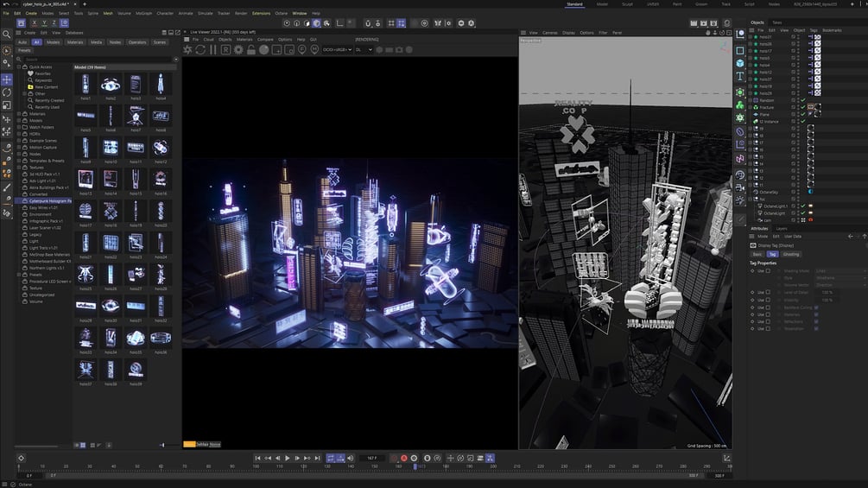Select the holo7 asset thumbnail
This screenshot has width=868, height=488.
136,116
